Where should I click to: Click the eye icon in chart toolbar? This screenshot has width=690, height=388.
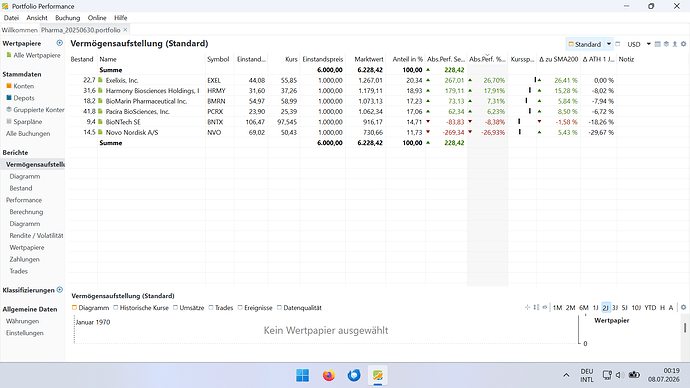545,307
